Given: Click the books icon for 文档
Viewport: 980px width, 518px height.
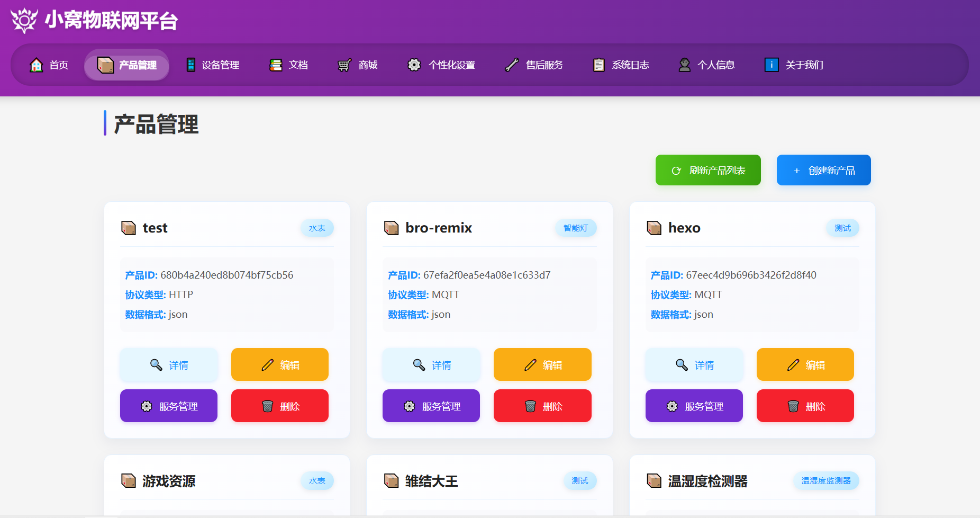Looking at the screenshot, I should coord(276,65).
